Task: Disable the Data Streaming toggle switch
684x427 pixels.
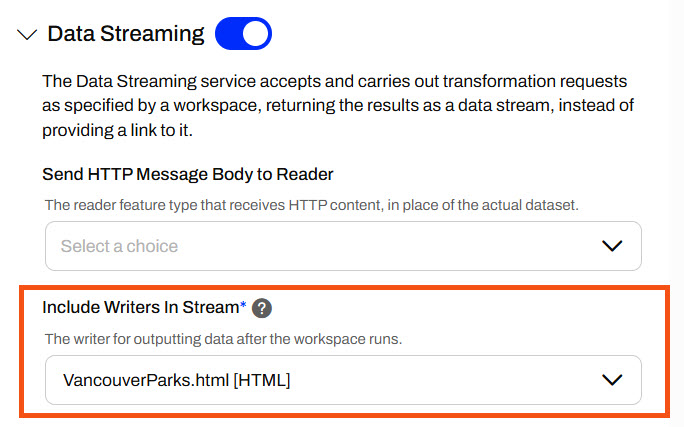Action: tap(243, 34)
